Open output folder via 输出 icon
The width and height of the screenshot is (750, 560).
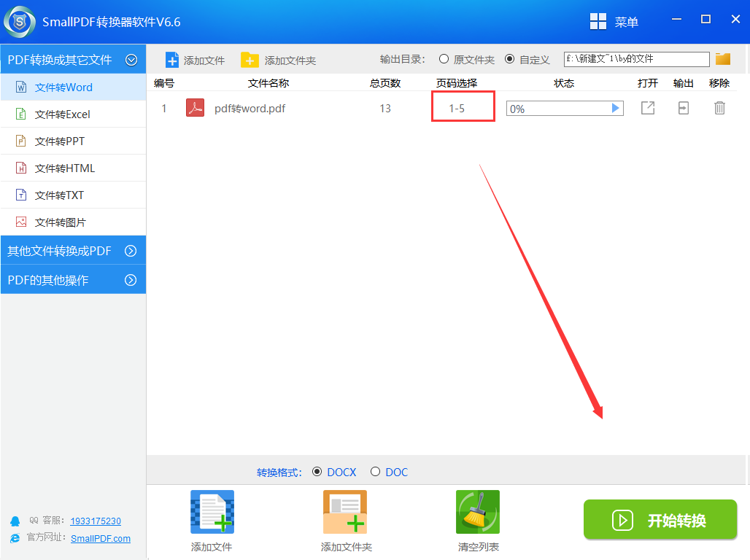point(684,108)
